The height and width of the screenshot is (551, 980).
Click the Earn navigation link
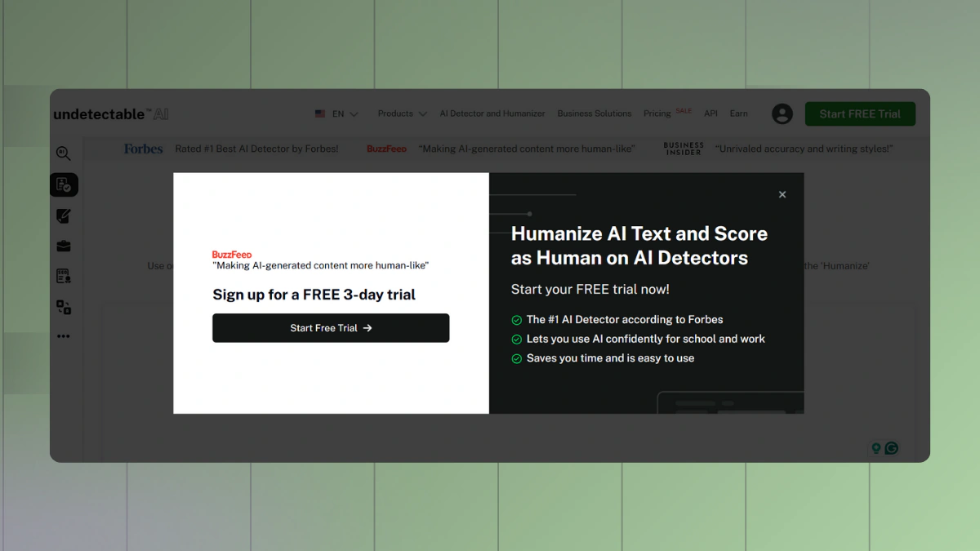click(738, 114)
